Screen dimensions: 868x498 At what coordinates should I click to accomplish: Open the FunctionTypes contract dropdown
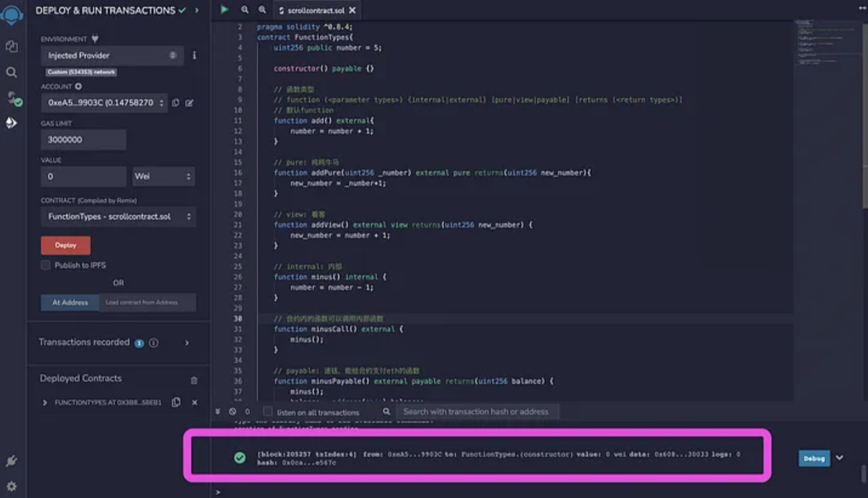click(x=117, y=216)
